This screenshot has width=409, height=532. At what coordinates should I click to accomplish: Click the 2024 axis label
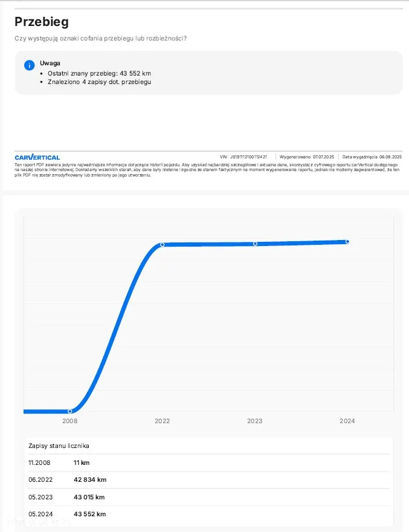(347, 421)
